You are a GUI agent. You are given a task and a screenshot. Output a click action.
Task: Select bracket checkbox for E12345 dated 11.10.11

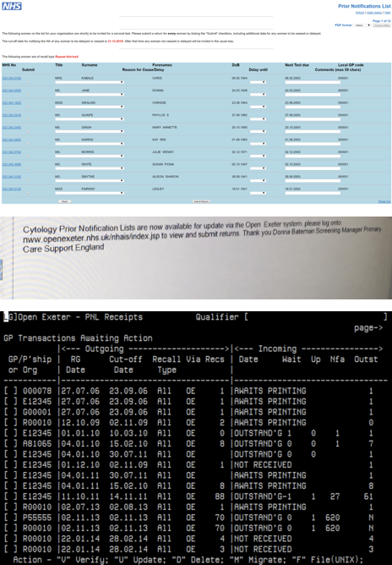pyautogui.click(x=10, y=496)
